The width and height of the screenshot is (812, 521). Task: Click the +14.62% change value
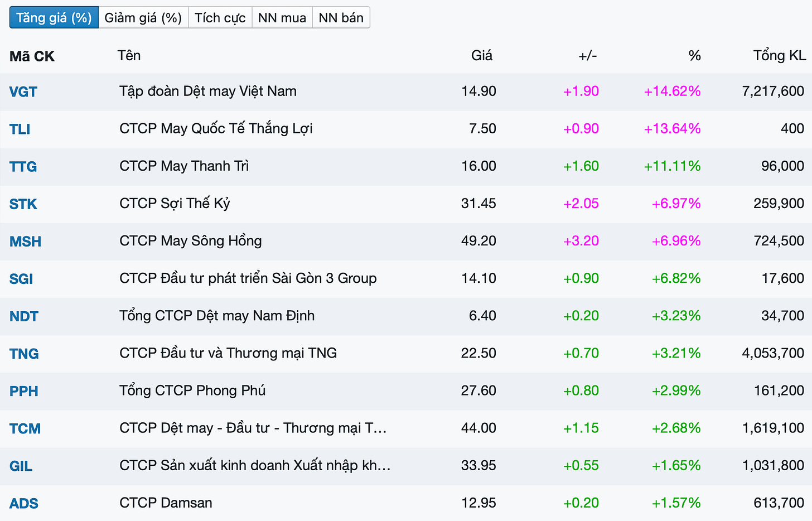(672, 91)
